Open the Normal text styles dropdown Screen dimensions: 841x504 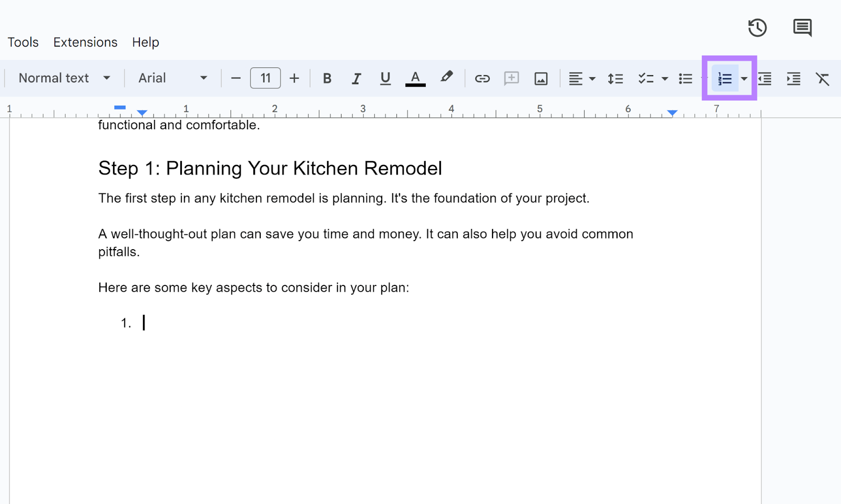pos(63,78)
